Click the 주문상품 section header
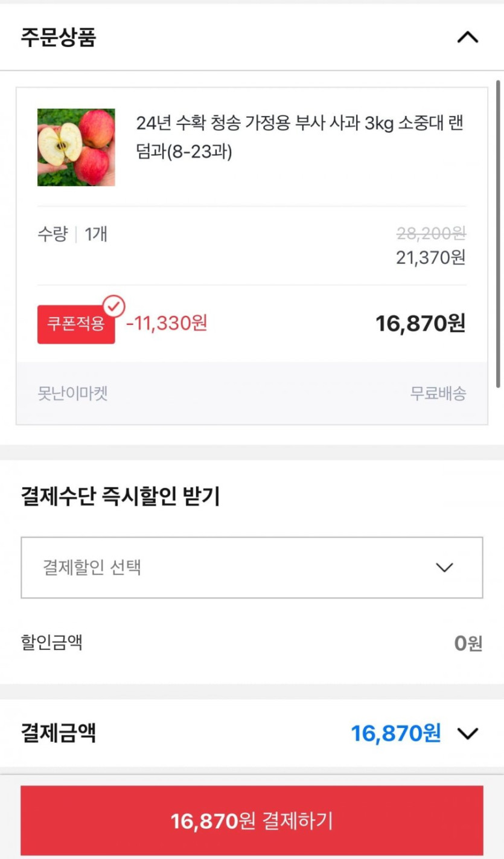Screen dimensions: 504x859 [59, 37]
